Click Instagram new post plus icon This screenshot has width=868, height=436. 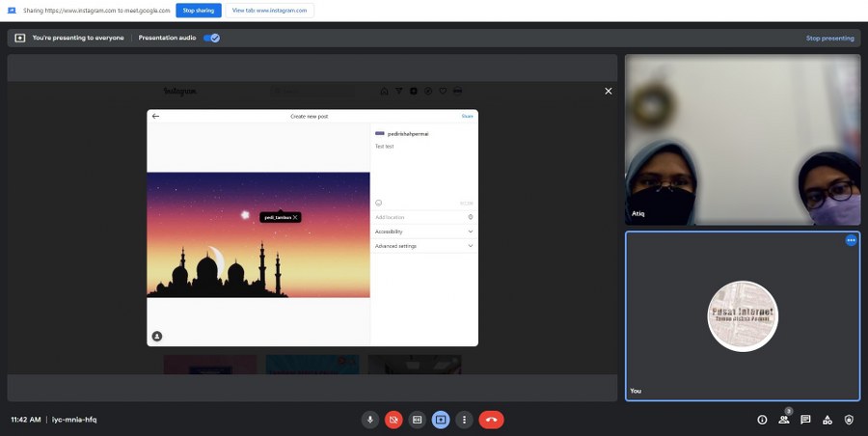click(x=414, y=92)
